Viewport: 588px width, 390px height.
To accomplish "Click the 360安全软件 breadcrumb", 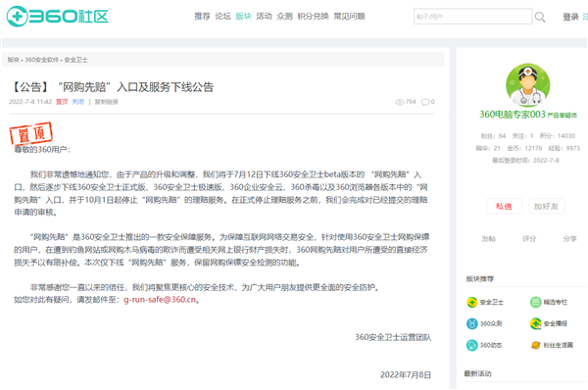I will (x=41, y=60).
